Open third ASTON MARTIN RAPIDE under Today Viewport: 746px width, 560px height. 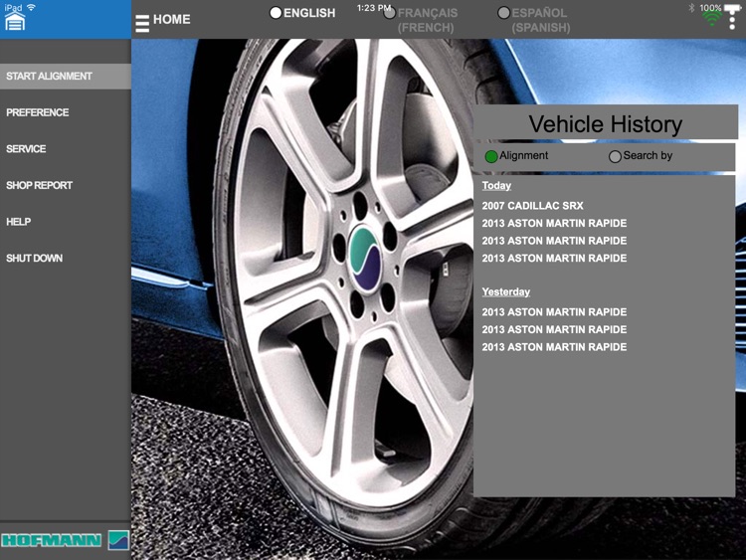pyautogui.click(x=554, y=258)
